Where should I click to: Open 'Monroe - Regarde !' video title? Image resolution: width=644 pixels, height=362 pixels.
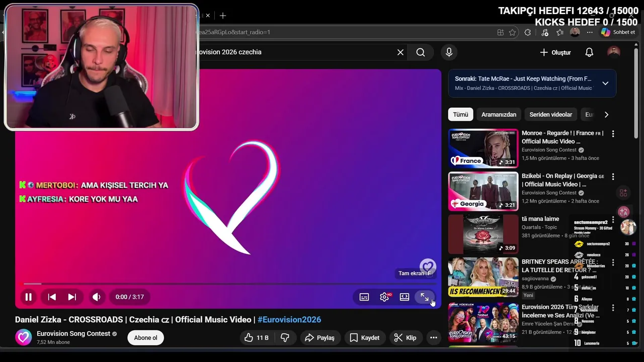(x=562, y=137)
